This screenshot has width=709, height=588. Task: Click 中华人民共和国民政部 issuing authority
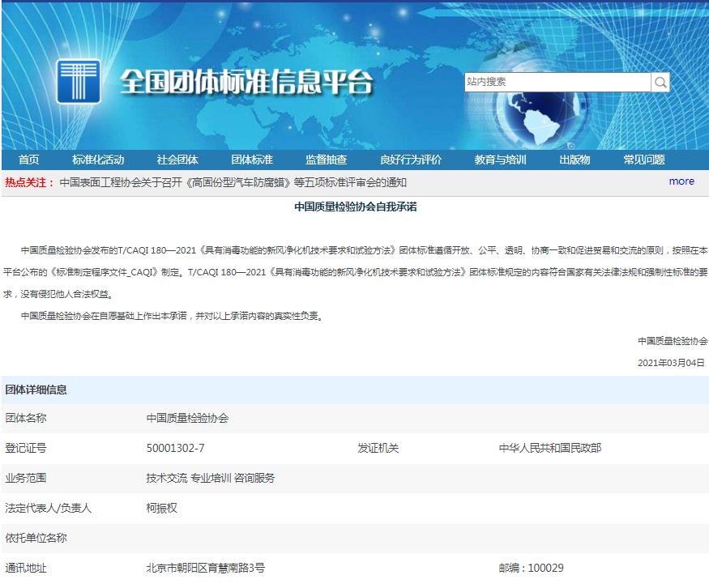[550, 448]
